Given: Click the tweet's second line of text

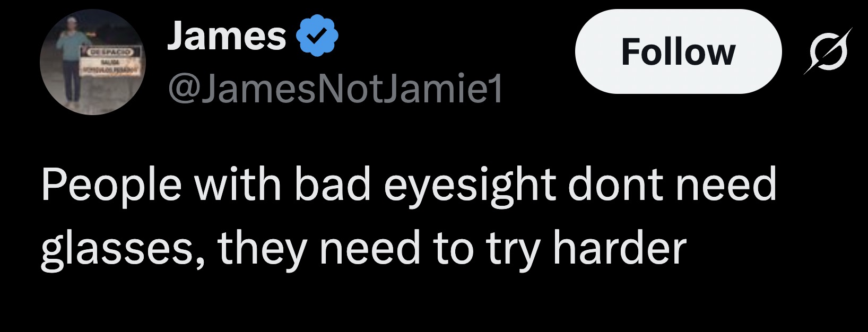Looking at the screenshot, I should 363,248.
